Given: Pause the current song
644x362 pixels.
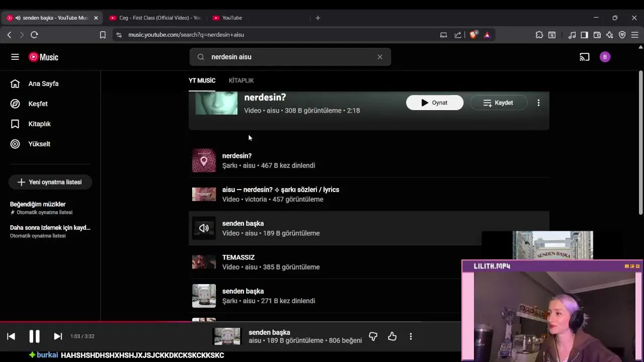Looking at the screenshot, I should point(34,336).
